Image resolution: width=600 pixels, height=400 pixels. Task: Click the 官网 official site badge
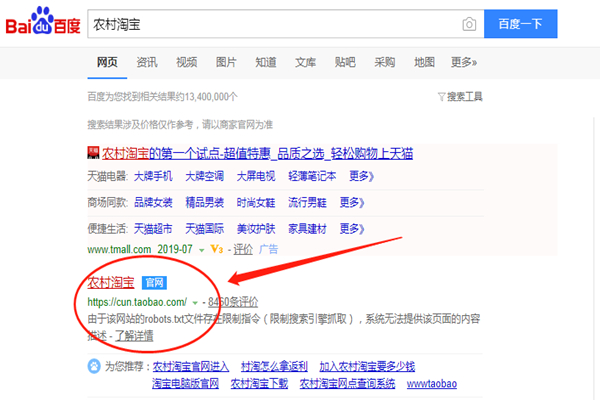(x=154, y=283)
